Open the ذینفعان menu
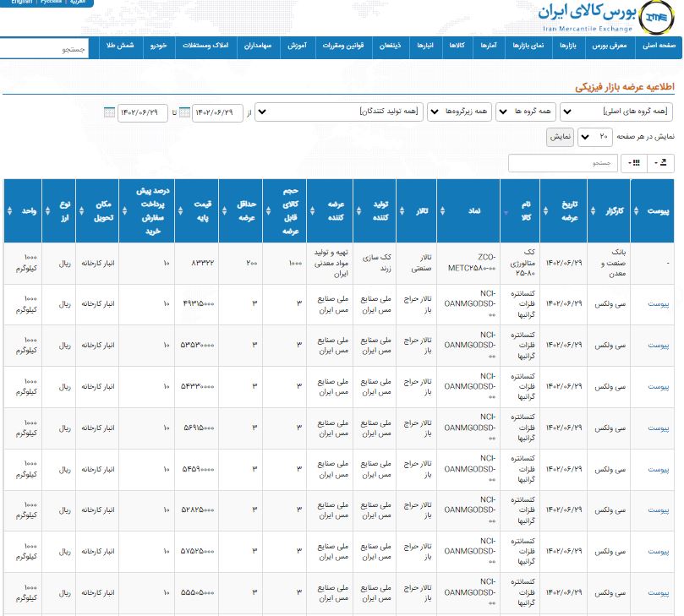This screenshot has width=684, height=616. (391, 46)
